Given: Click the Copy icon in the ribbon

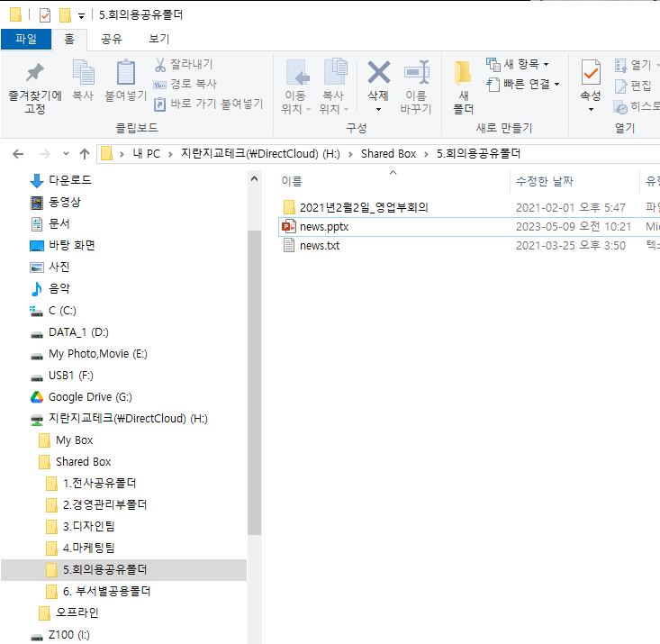Looking at the screenshot, I should [x=83, y=74].
